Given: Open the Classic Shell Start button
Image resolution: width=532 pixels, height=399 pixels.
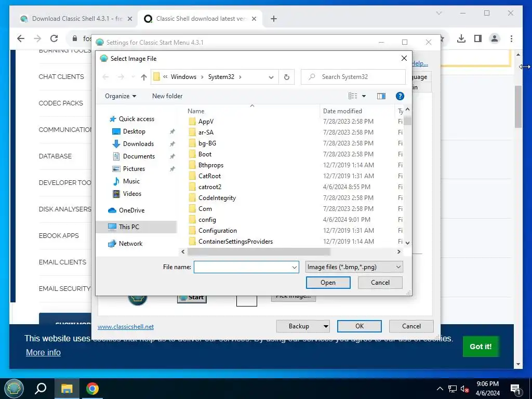Looking at the screenshot, I should tap(14, 388).
